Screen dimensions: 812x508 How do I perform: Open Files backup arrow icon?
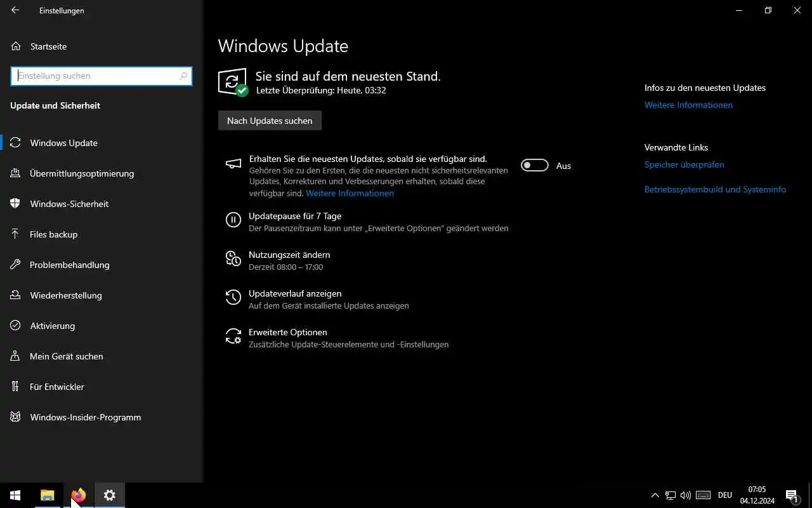[x=16, y=234]
